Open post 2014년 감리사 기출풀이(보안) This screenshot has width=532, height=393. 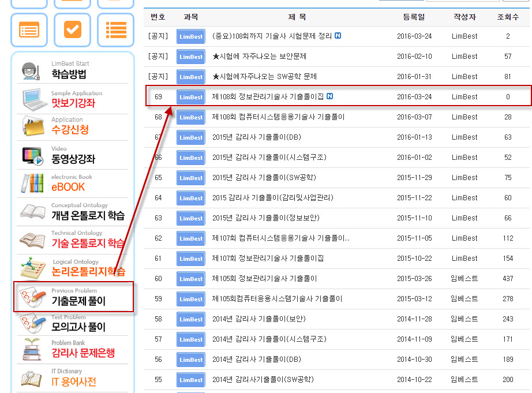point(259,319)
